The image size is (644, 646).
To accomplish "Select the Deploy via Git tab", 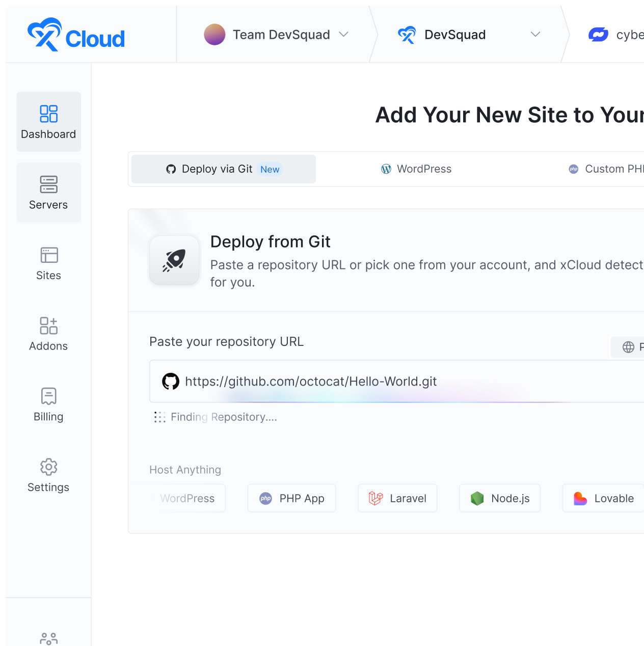I will (x=224, y=169).
